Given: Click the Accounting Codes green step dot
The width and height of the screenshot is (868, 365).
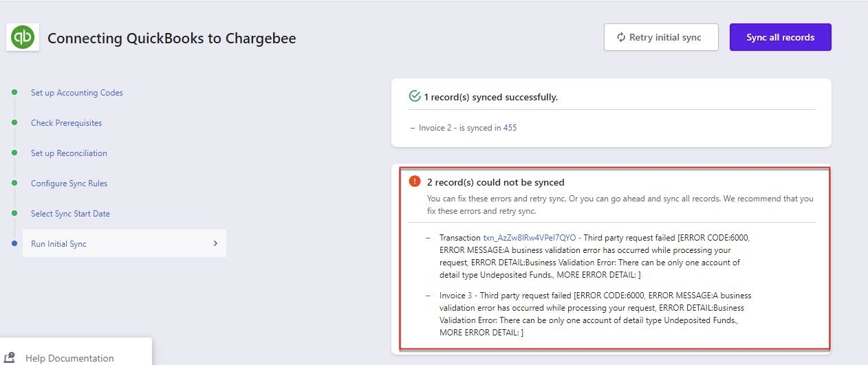Looking at the screenshot, I should tap(14, 92).
